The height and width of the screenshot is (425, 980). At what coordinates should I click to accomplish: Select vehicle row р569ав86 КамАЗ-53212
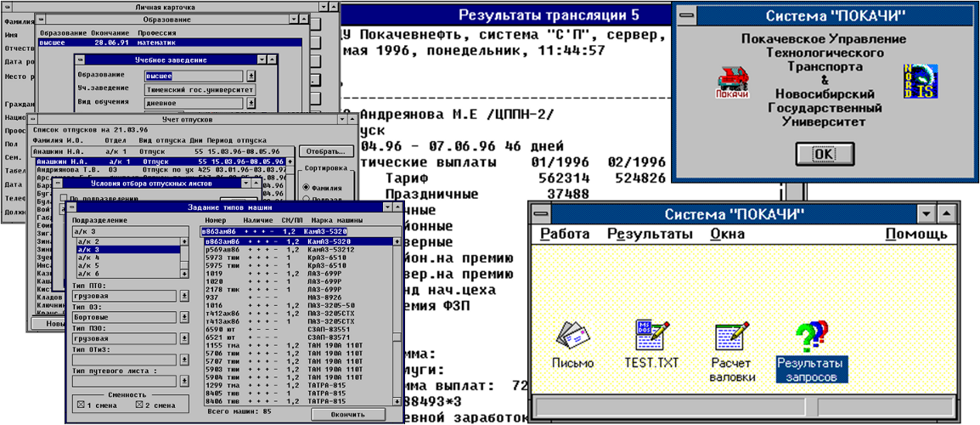[x=299, y=249]
